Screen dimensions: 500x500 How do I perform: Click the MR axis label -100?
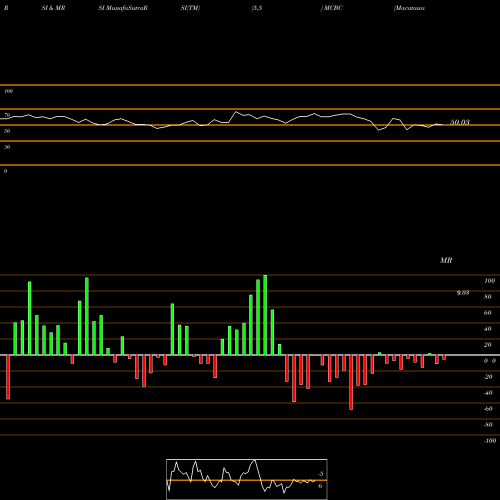tap(490, 441)
